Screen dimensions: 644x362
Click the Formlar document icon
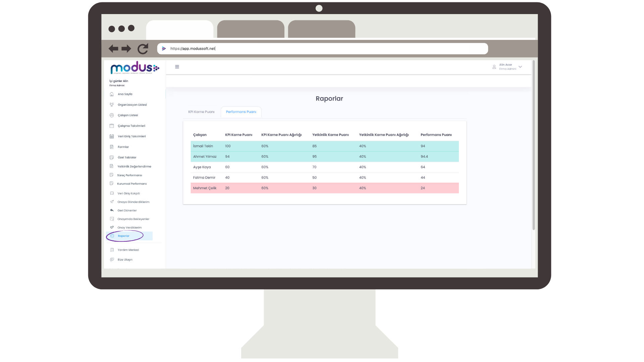coord(112,147)
